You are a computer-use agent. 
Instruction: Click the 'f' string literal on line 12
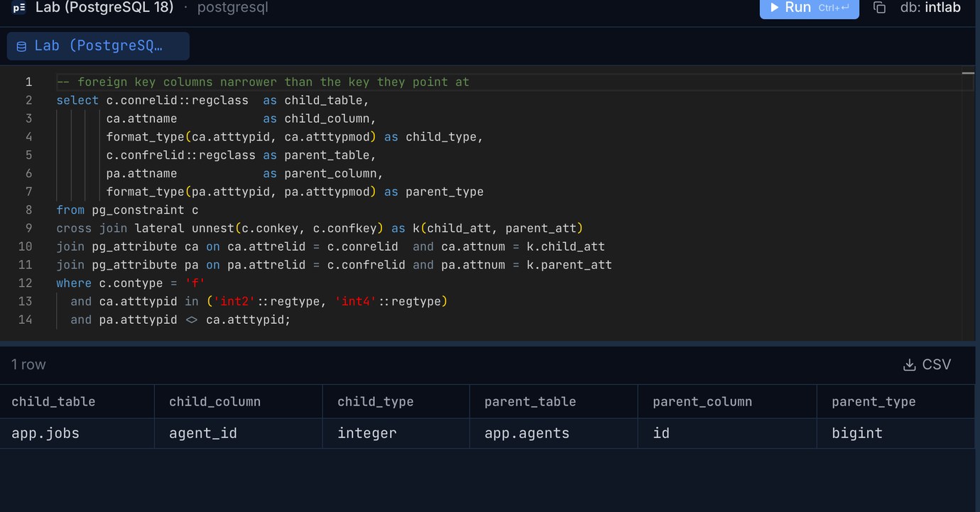point(195,283)
